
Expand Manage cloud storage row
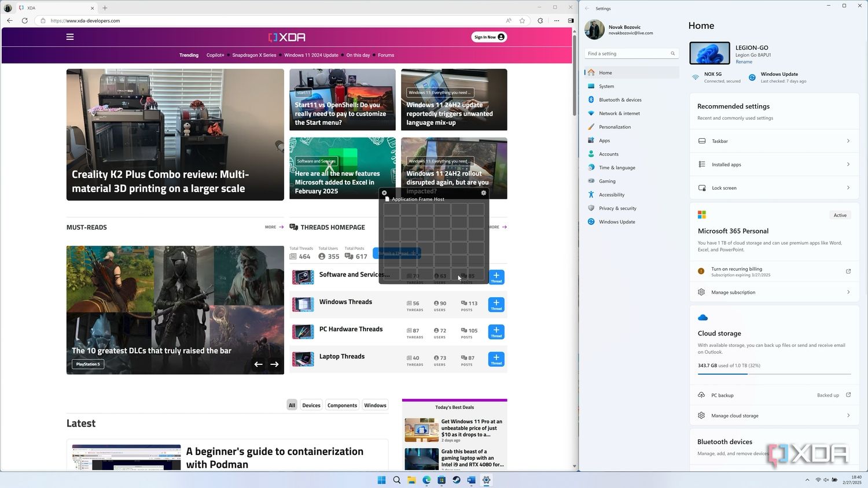[774, 416]
